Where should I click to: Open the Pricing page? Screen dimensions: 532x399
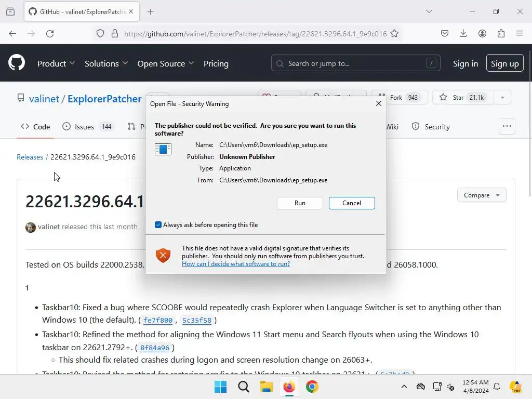[x=216, y=63]
